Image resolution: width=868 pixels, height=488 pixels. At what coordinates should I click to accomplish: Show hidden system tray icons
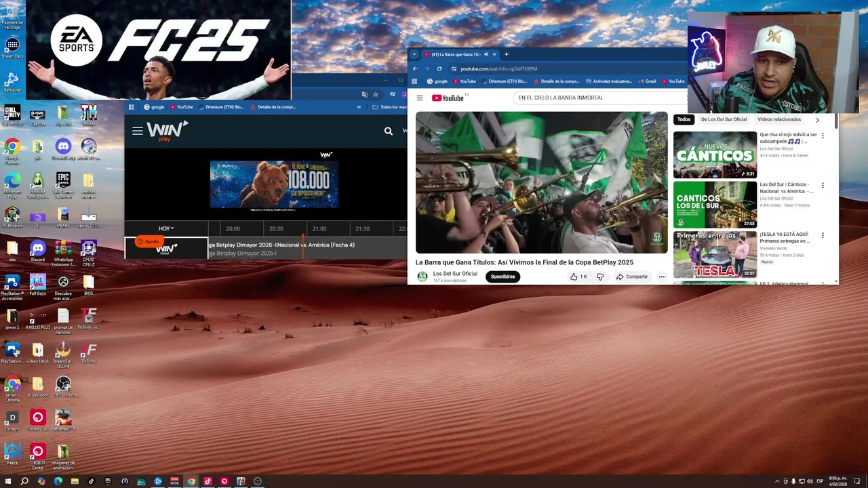[777, 481]
